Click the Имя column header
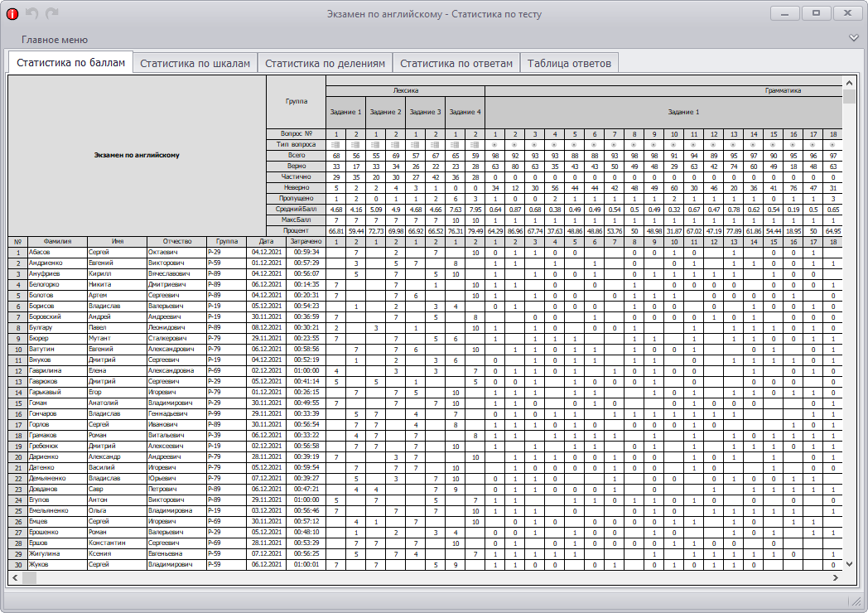The width and height of the screenshot is (868, 613). click(x=118, y=241)
